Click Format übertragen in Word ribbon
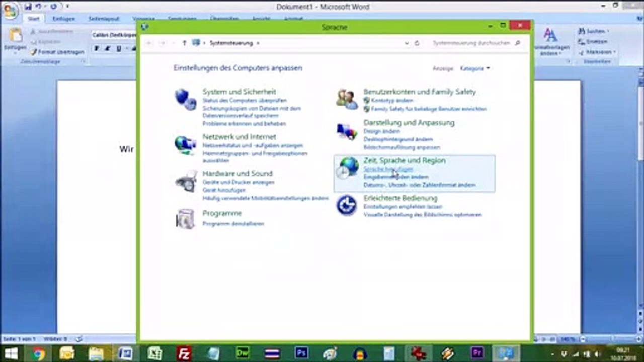 click(58, 52)
